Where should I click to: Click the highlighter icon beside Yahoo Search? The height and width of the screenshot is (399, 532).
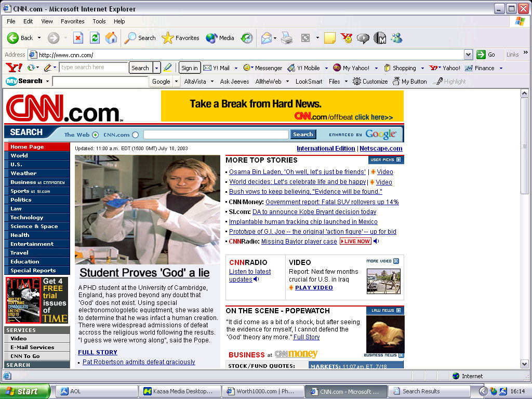[x=168, y=68]
